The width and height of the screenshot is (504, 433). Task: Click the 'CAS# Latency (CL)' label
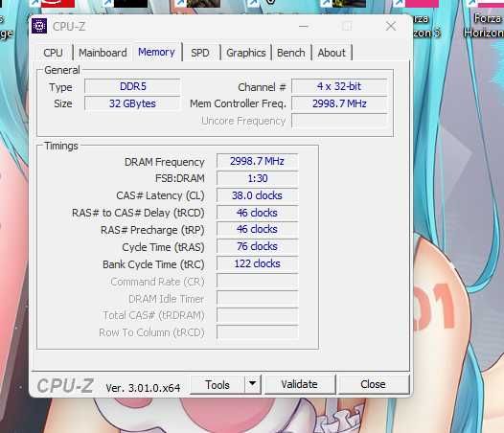(x=160, y=195)
